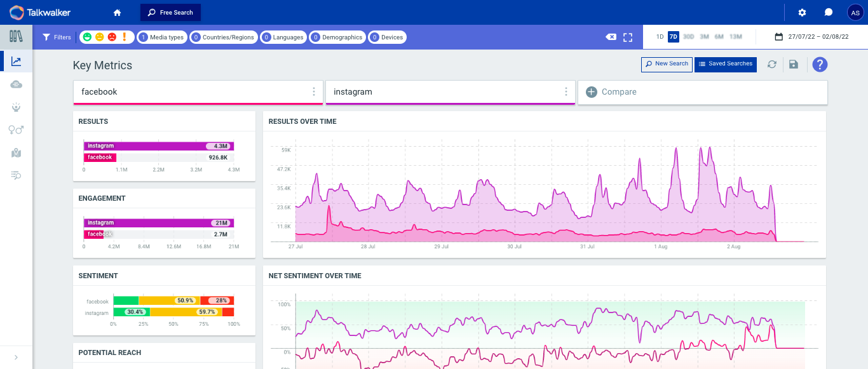This screenshot has height=369, width=868.
Task: Click the instagram bar in Engagement chart
Action: [x=159, y=223]
